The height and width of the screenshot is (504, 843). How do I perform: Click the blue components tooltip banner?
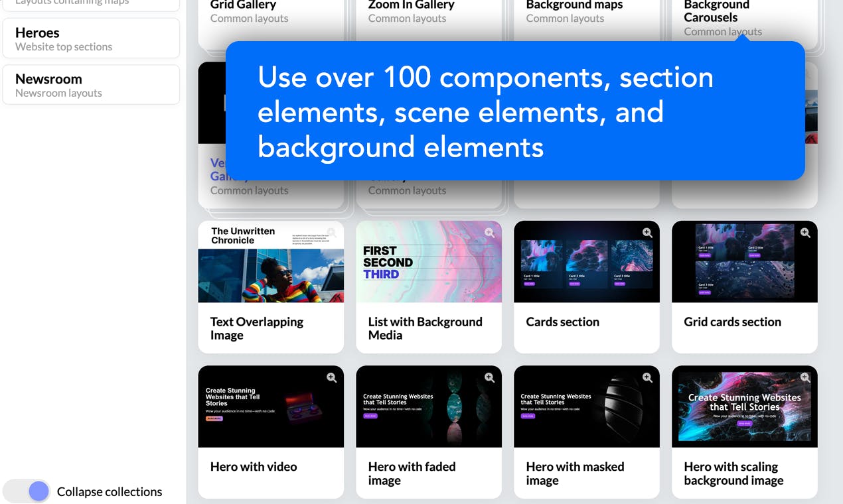[x=515, y=111]
